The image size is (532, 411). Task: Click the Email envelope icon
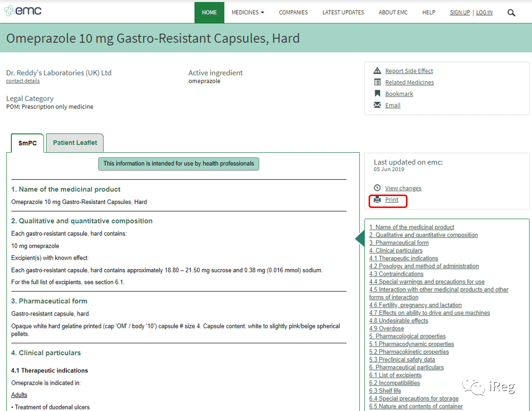point(377,105)
